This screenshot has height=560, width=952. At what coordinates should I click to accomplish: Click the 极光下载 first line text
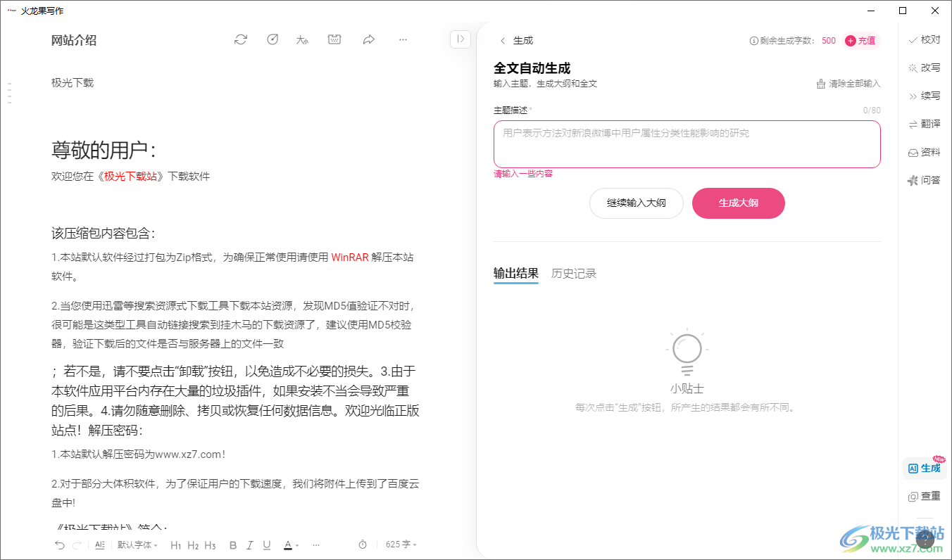point(73,82)
